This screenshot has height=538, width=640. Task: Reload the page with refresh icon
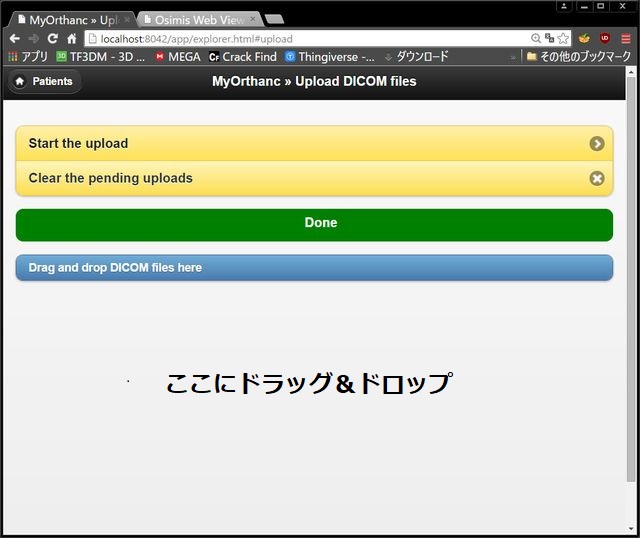click(52, 39)
